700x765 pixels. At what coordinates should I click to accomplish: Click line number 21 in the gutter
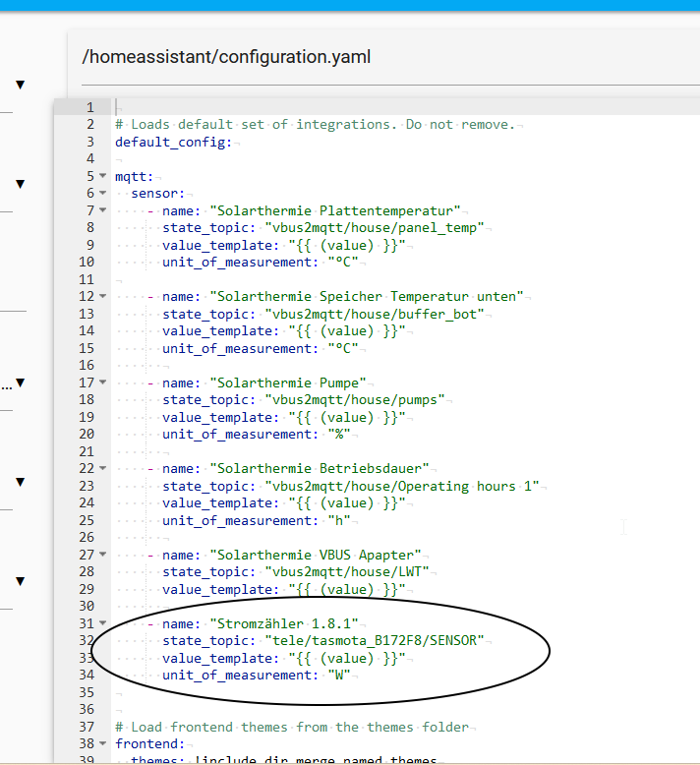pyautogui.click(x=87, y=451)
